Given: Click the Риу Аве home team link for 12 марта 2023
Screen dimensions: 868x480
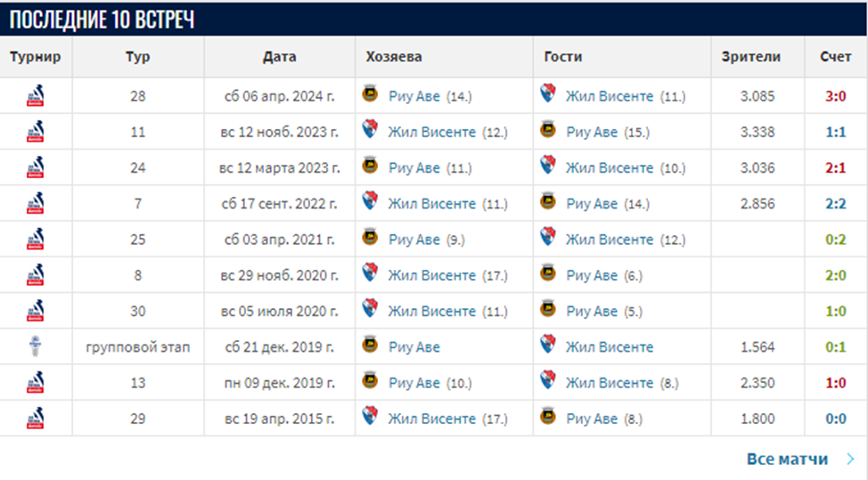Looking at the screenshot, I should (414, 167).
